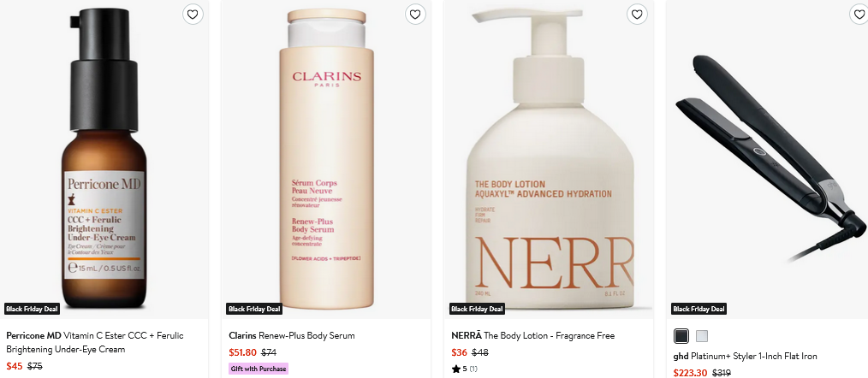Viewport: 868px width, 378px height.
Task: Select the black color swatch for ghd styler
Action: coord(681,336)
